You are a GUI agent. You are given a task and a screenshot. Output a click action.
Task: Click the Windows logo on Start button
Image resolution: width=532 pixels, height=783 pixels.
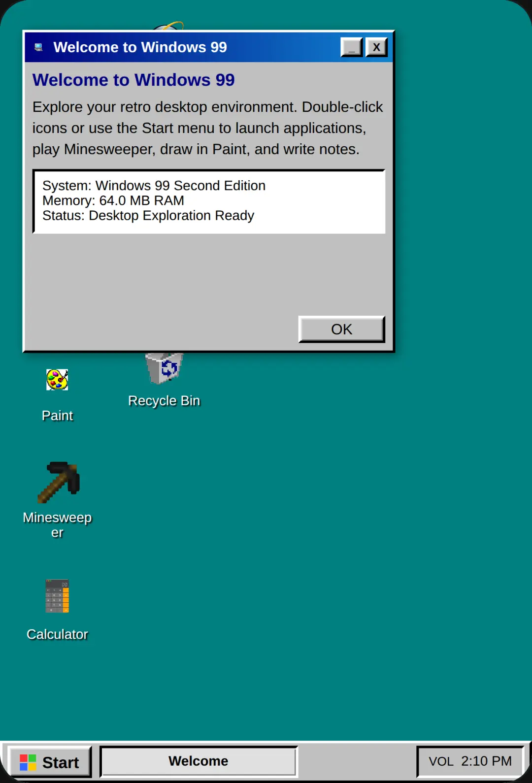pos(28,762)
